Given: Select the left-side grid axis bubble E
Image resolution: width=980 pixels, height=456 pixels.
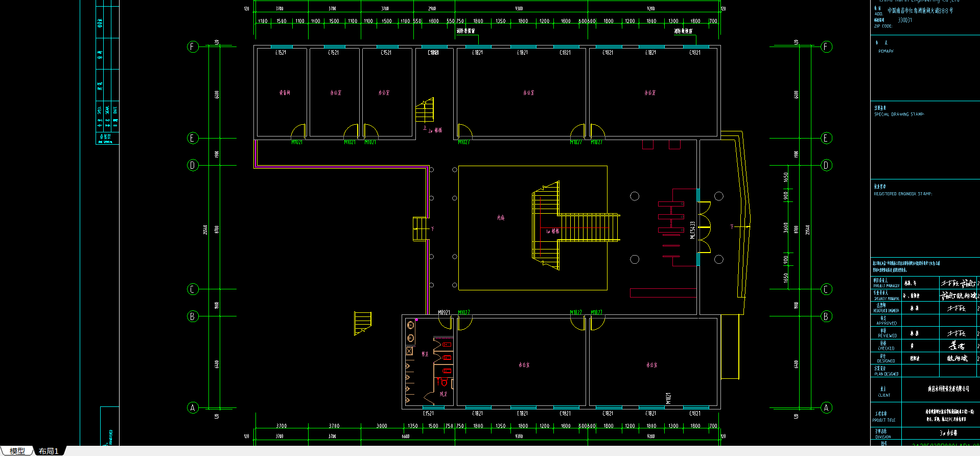Looking at the screenshot, I should coord(193,138).
